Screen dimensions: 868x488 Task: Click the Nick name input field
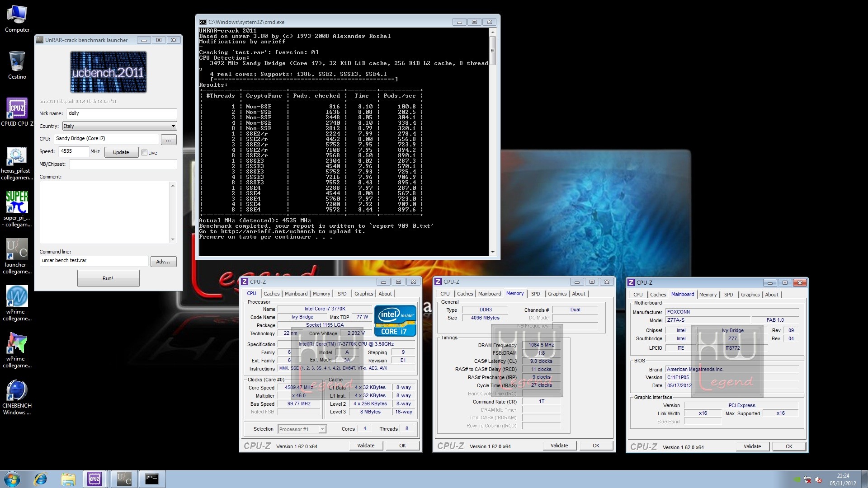pyautogui.click(x=121, y=113)
